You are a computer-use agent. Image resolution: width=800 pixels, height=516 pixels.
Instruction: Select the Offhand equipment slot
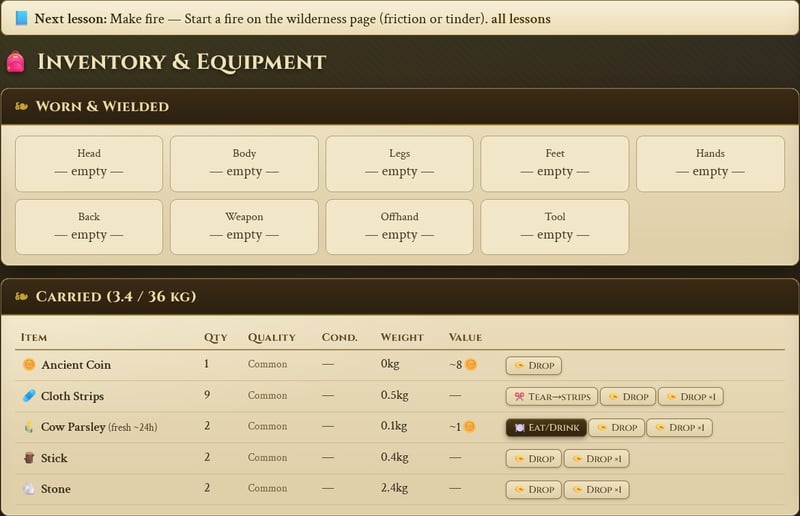point(399,227)
